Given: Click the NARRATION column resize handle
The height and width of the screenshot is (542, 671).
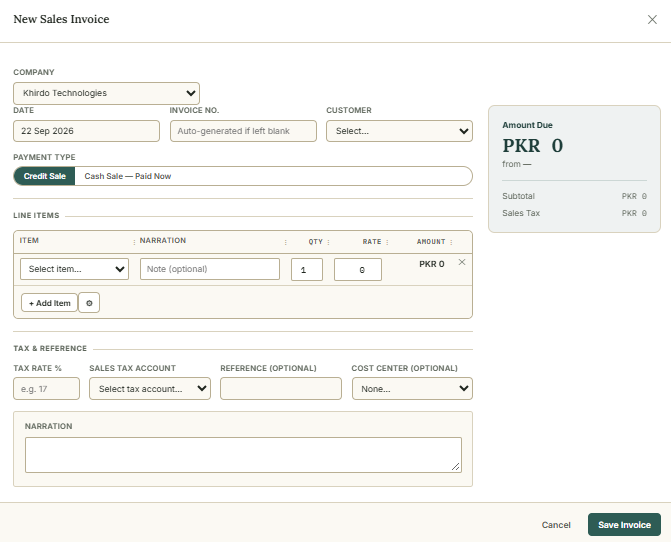Looking at the screenshot, I should pyautogui.click(x=285, y=242).
